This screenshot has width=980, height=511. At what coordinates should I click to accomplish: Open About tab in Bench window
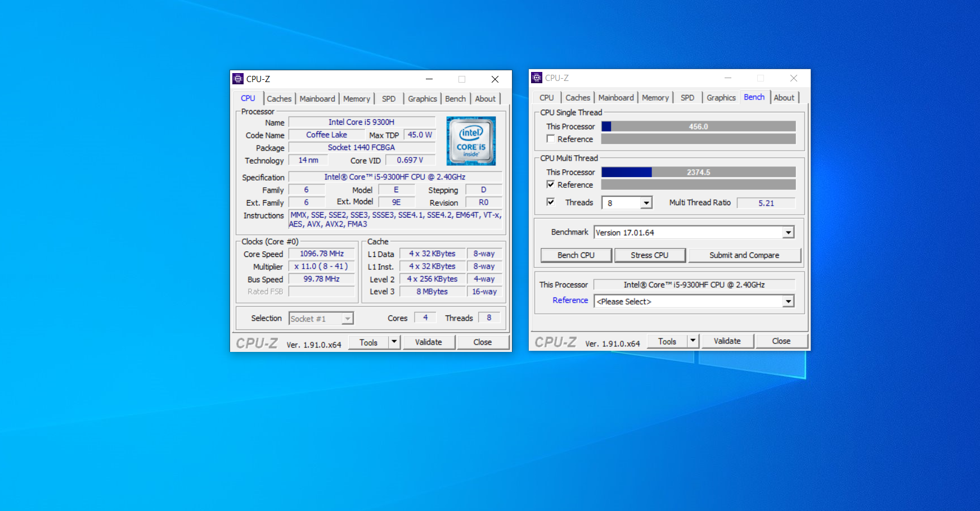pyautogui.click(x=784, y=98)
